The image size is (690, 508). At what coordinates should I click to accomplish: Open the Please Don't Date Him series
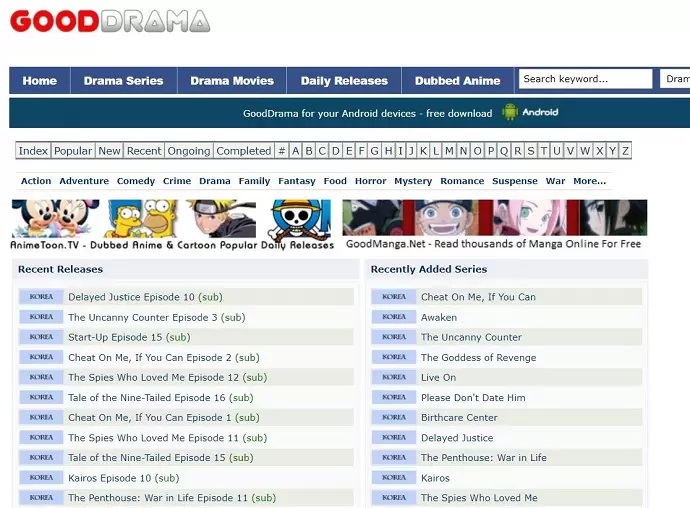pos(473,398)
